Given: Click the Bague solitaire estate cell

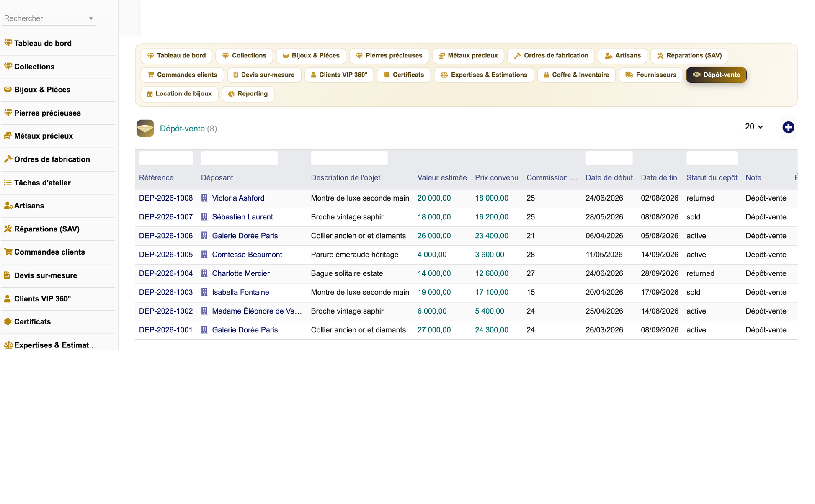Looking at the screenshot, I should click(347, 273).
